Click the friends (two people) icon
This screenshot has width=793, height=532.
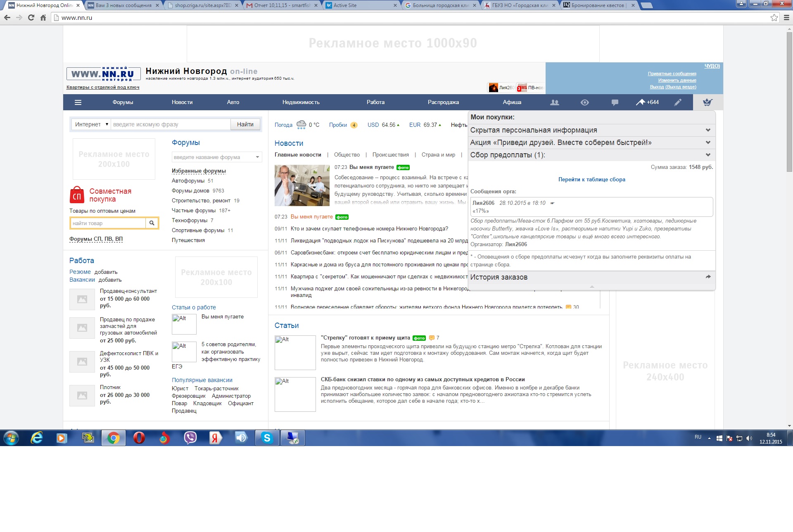pos(555,102)
